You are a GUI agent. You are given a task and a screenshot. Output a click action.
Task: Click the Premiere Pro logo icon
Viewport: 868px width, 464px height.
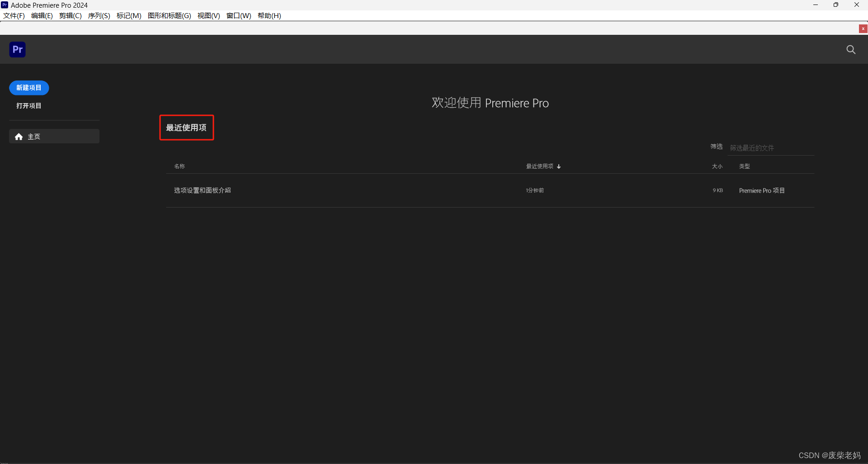[18, 49]
